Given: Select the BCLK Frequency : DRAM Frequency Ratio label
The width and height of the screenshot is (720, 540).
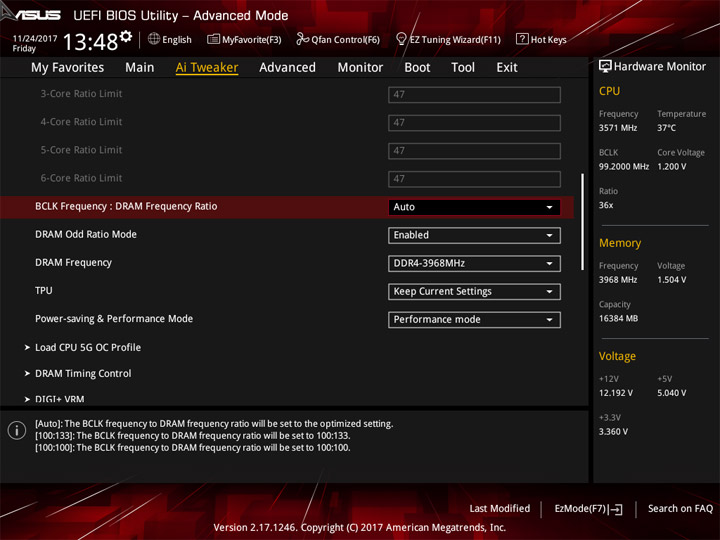Looking at the screenshot, I should coord(126,207).
